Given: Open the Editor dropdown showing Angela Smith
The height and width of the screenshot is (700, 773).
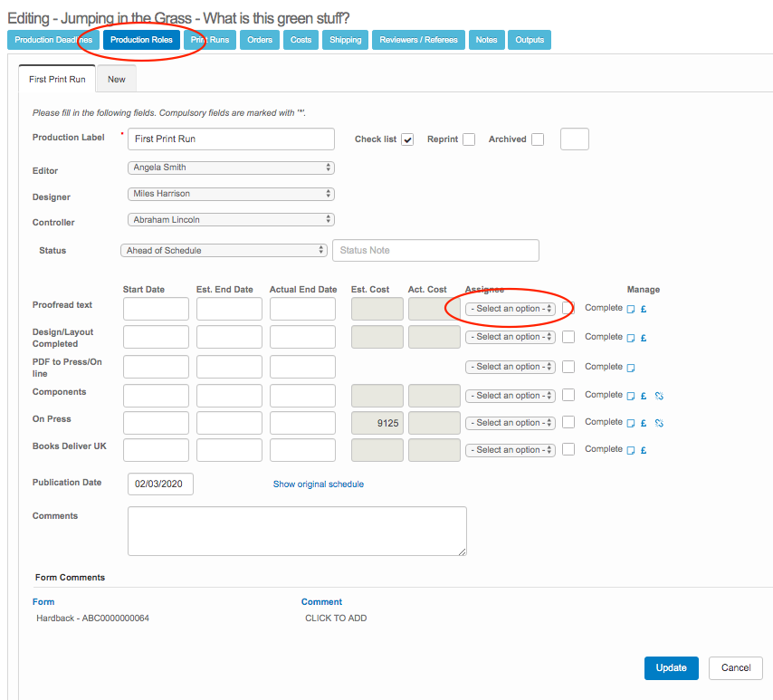Looking at the screenshot, I should (x=231, y=168).
